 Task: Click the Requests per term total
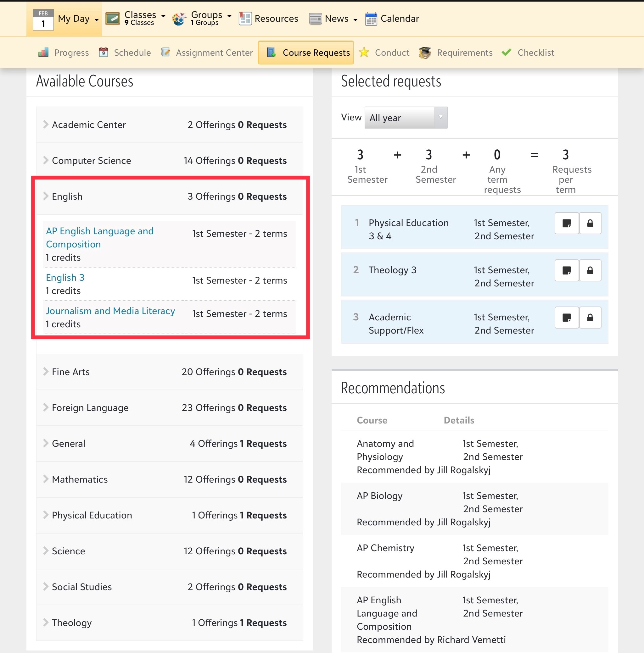566,155
